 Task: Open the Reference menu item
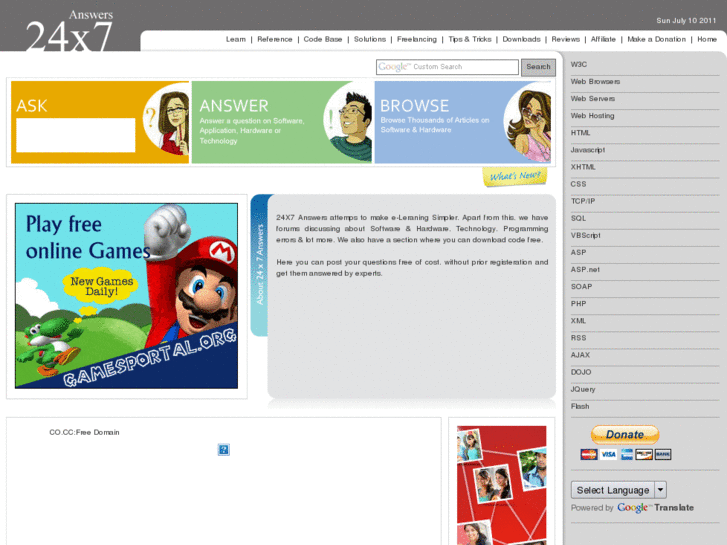pos(274,39)
